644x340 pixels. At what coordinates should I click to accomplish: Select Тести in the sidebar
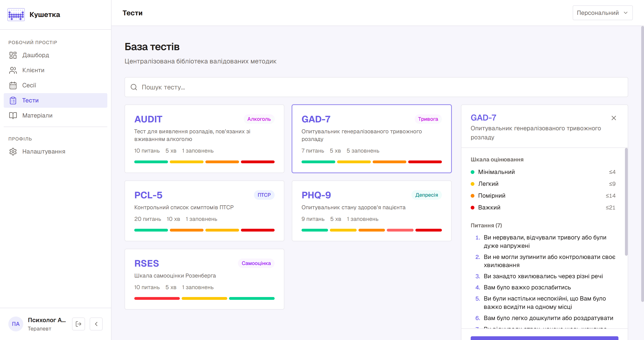pos(56,101)
